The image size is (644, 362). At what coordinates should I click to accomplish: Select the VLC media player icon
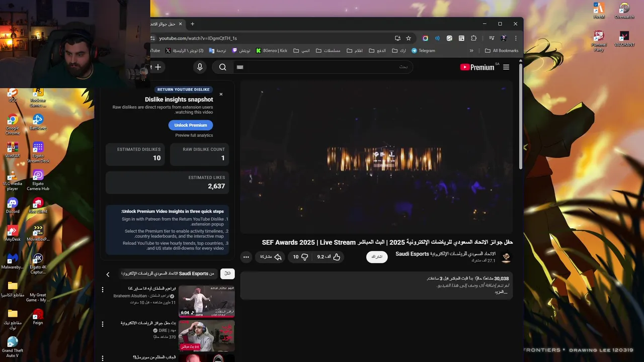[x=13, y=180]
